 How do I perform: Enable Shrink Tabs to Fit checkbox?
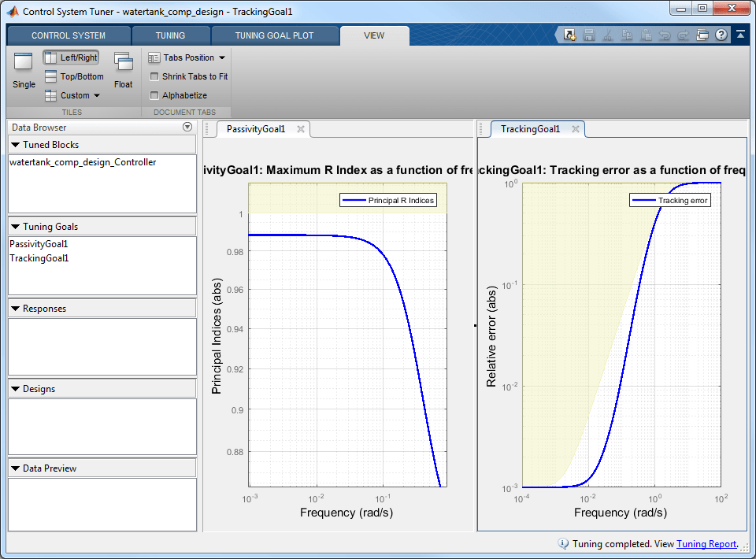coord(154,76)
